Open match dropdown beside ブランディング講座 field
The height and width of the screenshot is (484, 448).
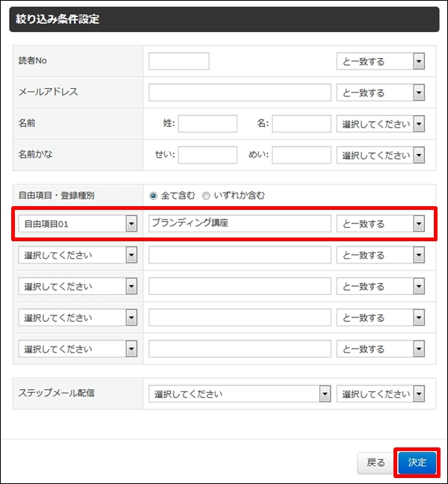pyautogui.click(x=381, y=223)
